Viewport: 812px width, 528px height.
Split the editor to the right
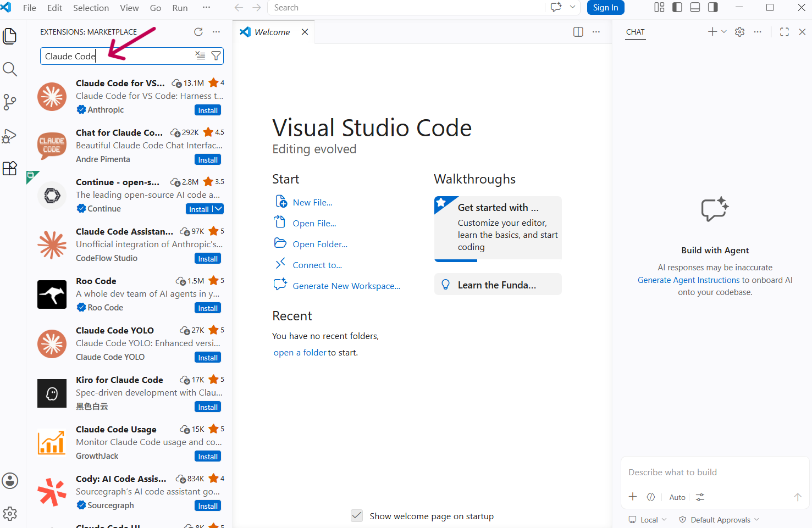tap(578, 32)
